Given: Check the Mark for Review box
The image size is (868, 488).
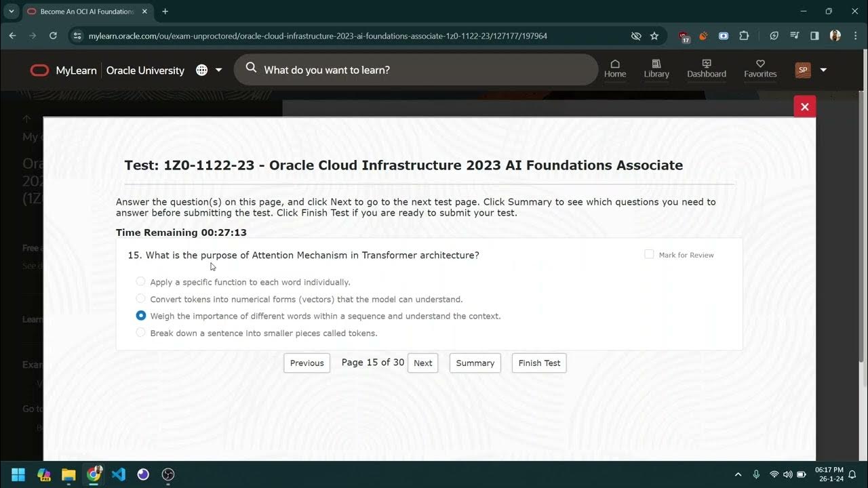Looking at the screenshot, I should (649, 254).
